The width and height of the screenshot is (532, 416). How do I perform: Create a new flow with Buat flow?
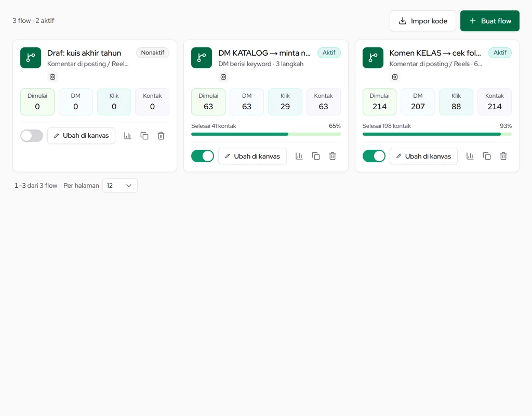click(489, 21)
